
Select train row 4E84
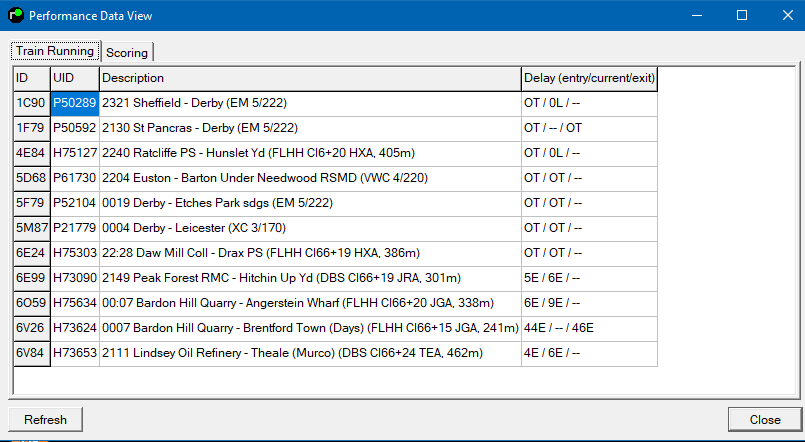pos(31,153)
